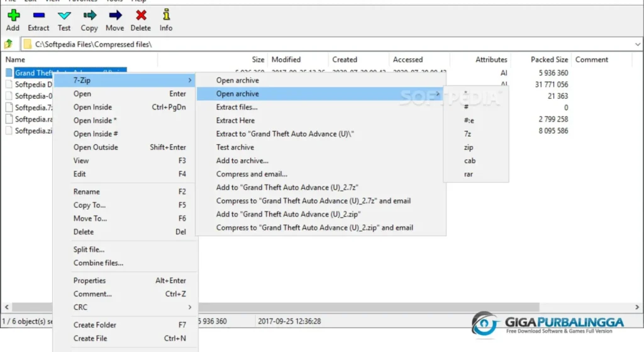The width and height of the screenshot is (644, 352).
Task: Click the scrollbar right arrow
Action: (x=637, y=307)
